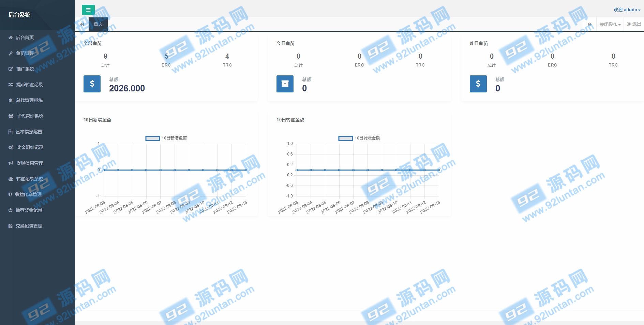Select the 首页 tab
The image size is (644, 325).
pos(98,24)
